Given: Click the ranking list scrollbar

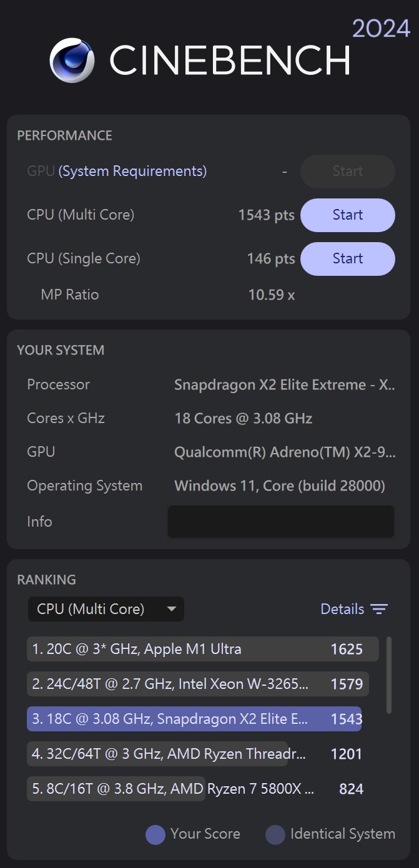Looking at the screenshot, I should pyautogui.click(x=390, y=675).
